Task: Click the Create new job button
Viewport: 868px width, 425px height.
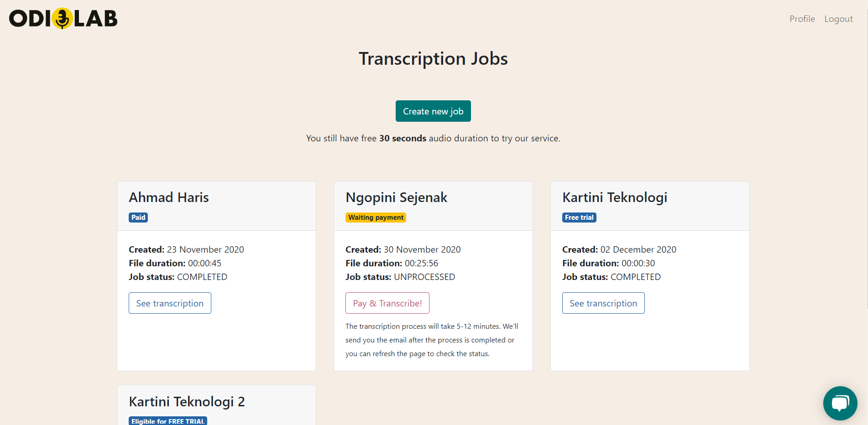Action: 433,111
